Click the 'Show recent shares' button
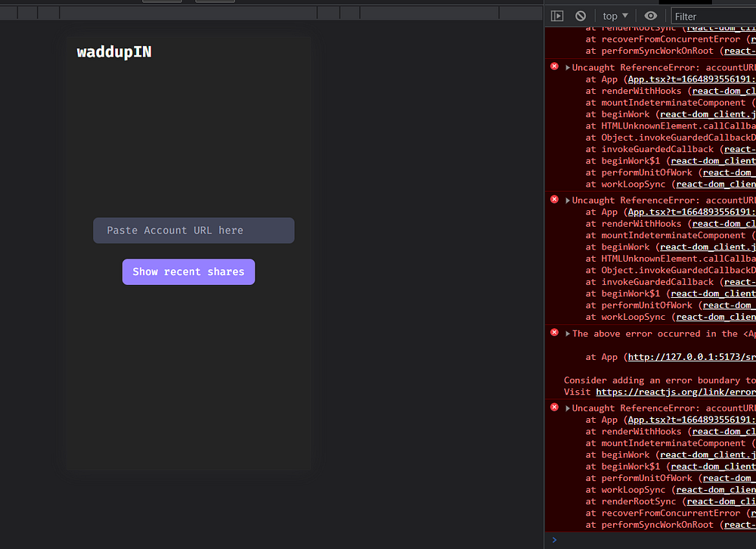 (188, 272)
